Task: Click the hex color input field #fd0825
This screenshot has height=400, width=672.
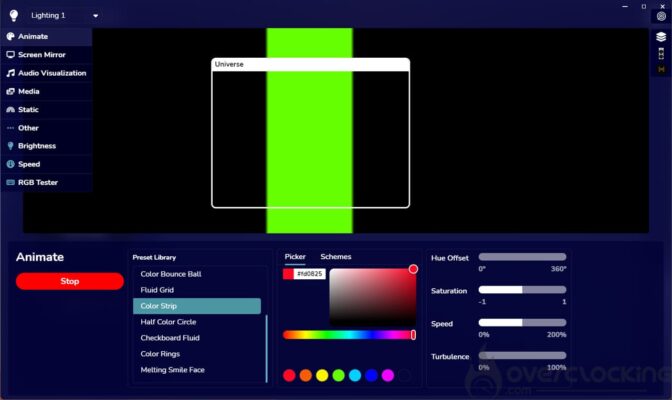Action: 309,274
